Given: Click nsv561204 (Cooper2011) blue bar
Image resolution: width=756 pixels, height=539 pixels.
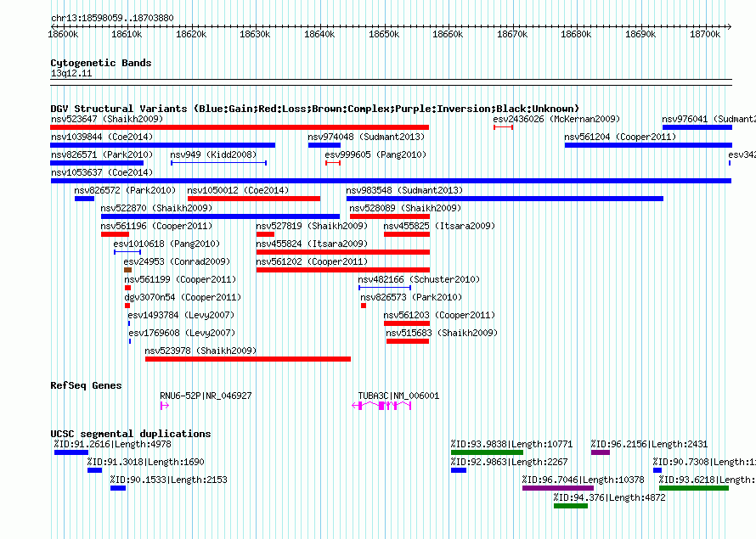Looking at the screenshot, I should coord(648,145).
